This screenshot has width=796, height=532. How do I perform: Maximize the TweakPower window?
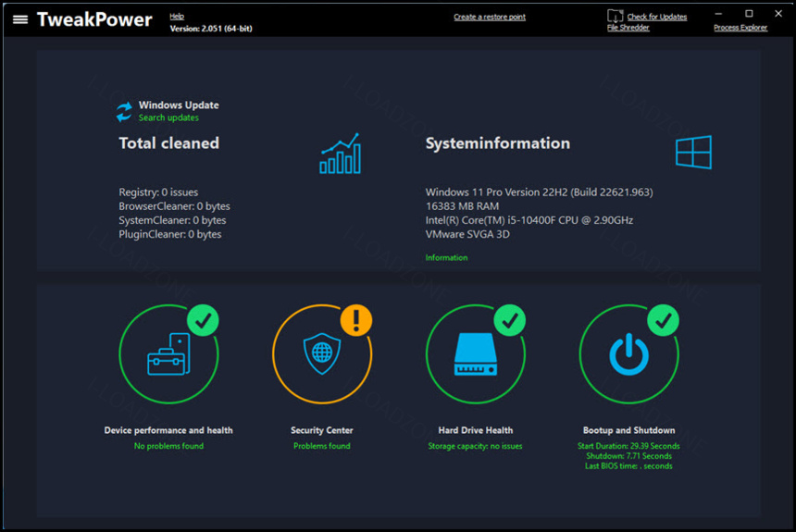749,14
